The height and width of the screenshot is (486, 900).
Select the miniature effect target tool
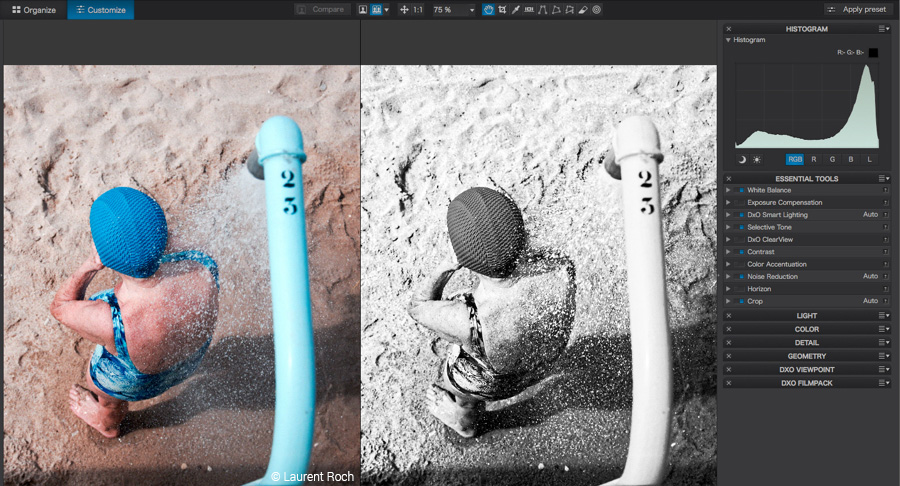coord(596,10)
